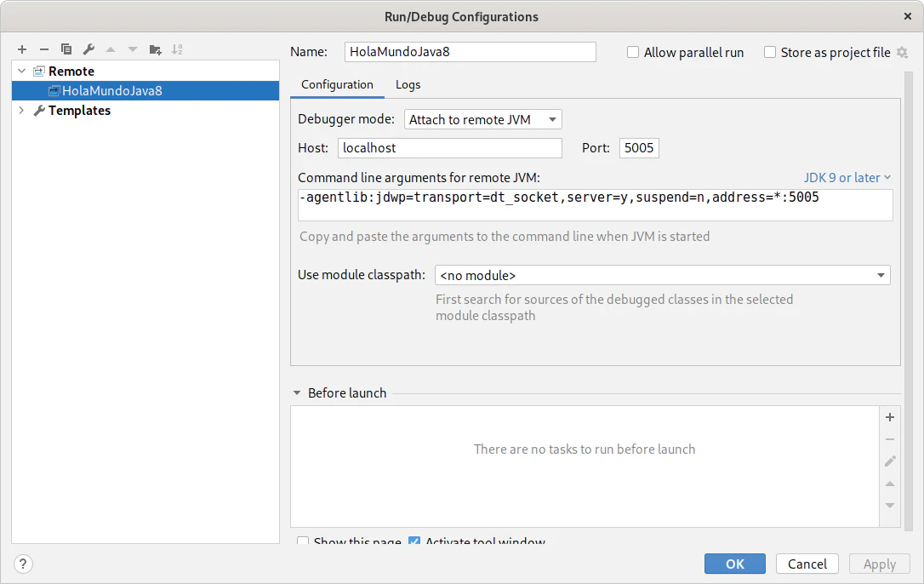Click into the Host text field
This screenshot has width=924, height=584.
(x=449, y=148)
